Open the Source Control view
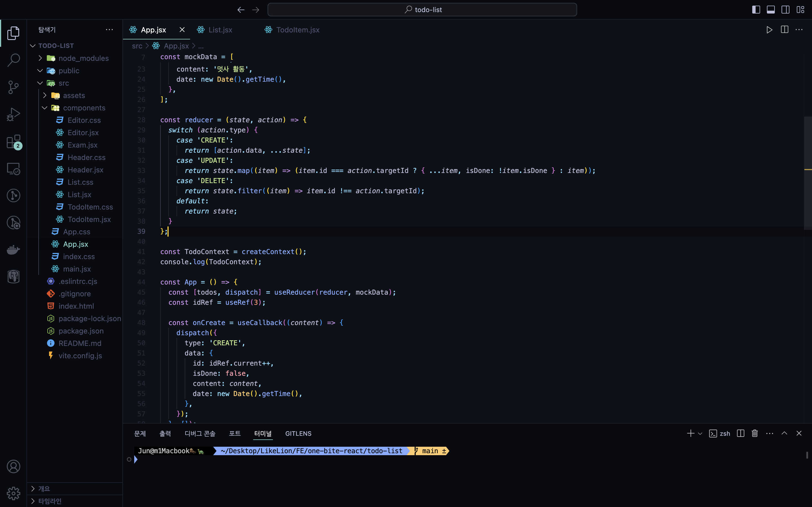 pos(14,87)
